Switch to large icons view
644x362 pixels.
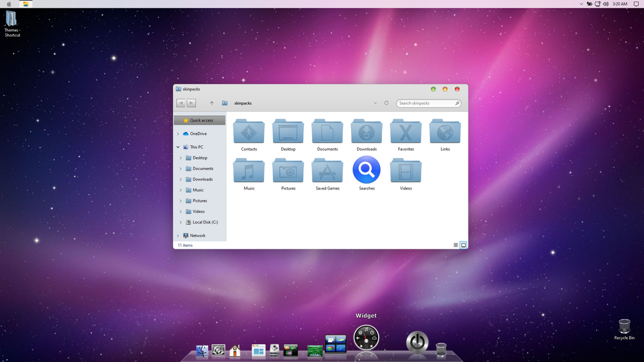click(463, 245)
